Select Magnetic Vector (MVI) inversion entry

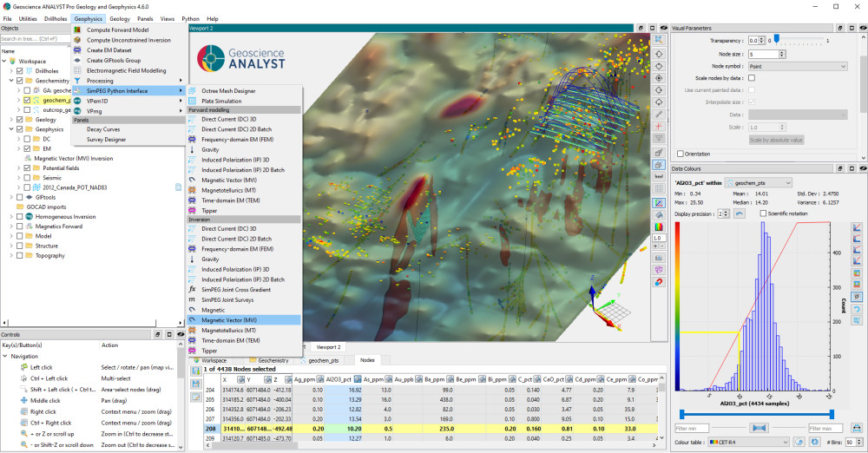tap(228, 319)
